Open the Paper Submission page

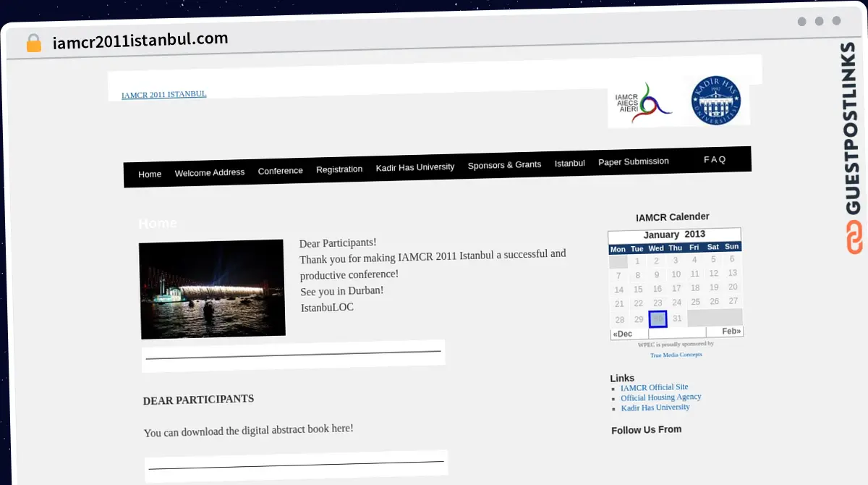(634, 161)
